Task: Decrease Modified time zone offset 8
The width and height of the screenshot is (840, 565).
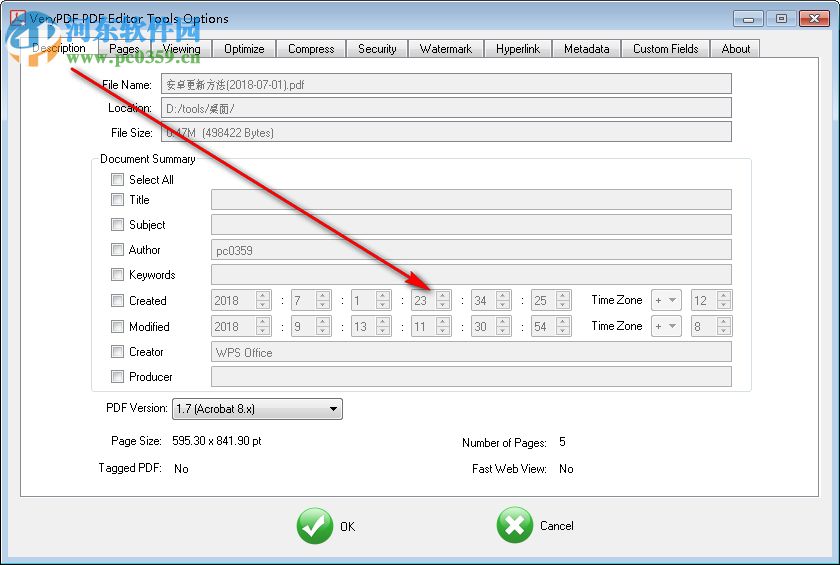Action: pyautogui.click(x=724, y=330)
